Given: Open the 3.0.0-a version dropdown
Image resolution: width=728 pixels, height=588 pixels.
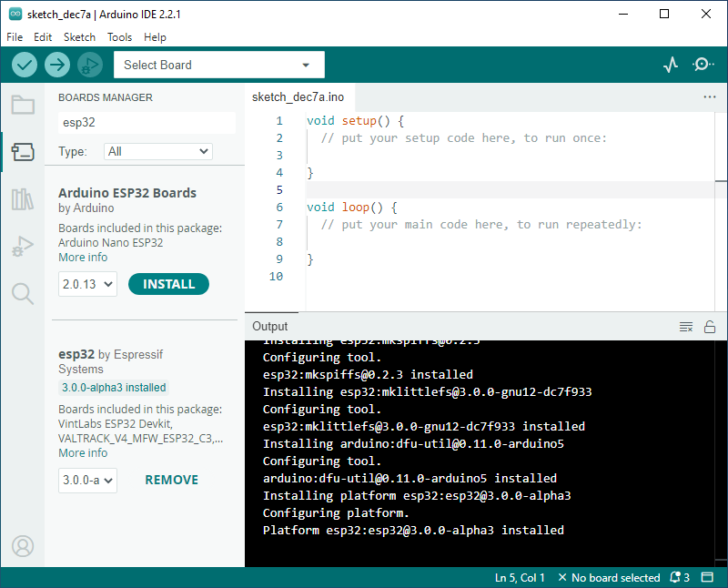Looking at the screenshot, I should [87, 480].
